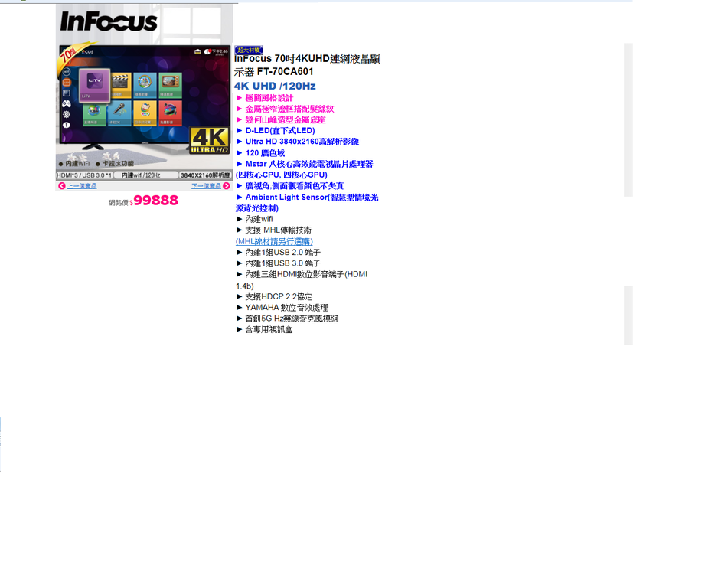
Task: Click the Ultra HD 3840x2160高解析影像 line
Action: pyautogui.click(x=298, y=142)
